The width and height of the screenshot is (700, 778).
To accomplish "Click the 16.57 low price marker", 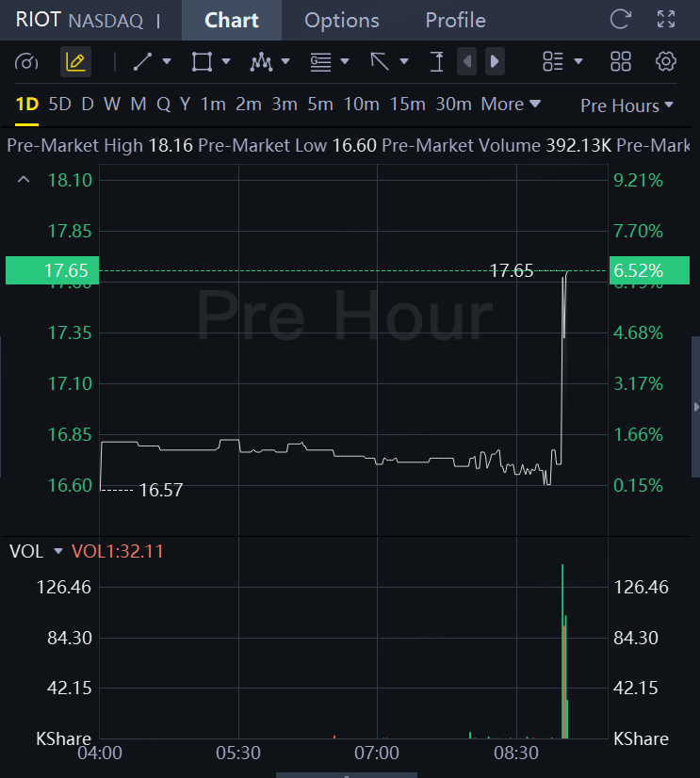I will point(161,490).
